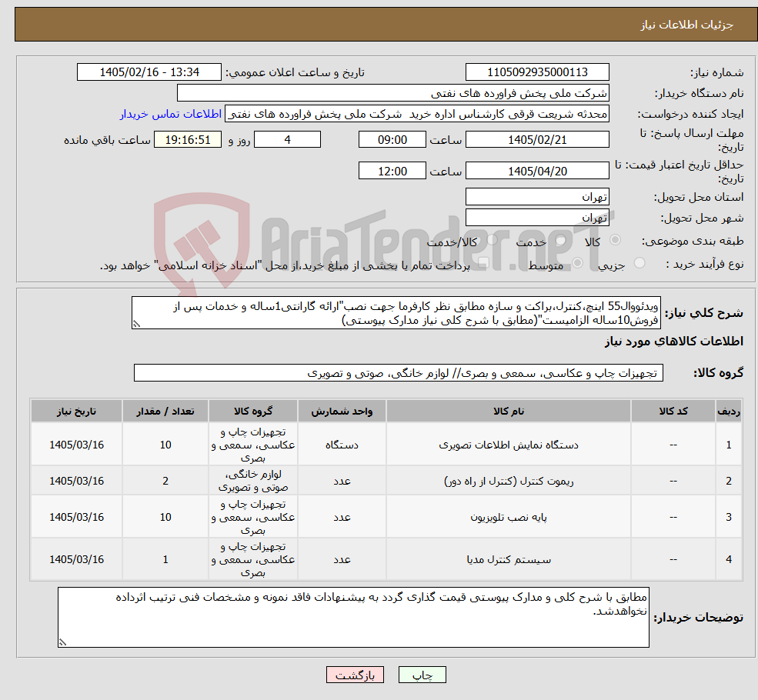Click the گروه کالا column header
This screenshot has width=758, height=700.
click(x=253, y=411)
